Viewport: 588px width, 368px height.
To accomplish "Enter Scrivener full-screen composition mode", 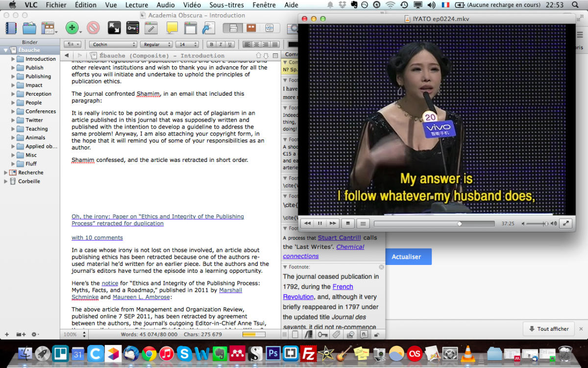I will pyautogui.click(x=114, y=28).
